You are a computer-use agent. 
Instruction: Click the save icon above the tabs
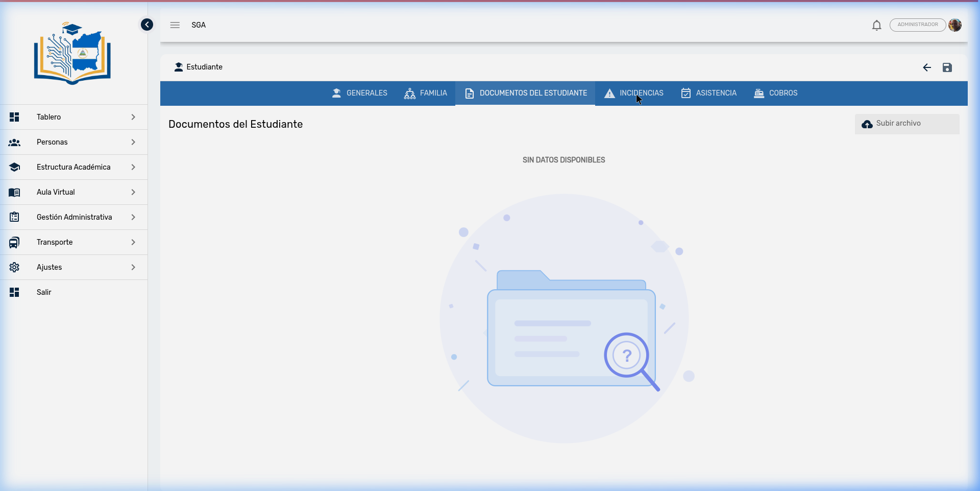tap(947, 67)
